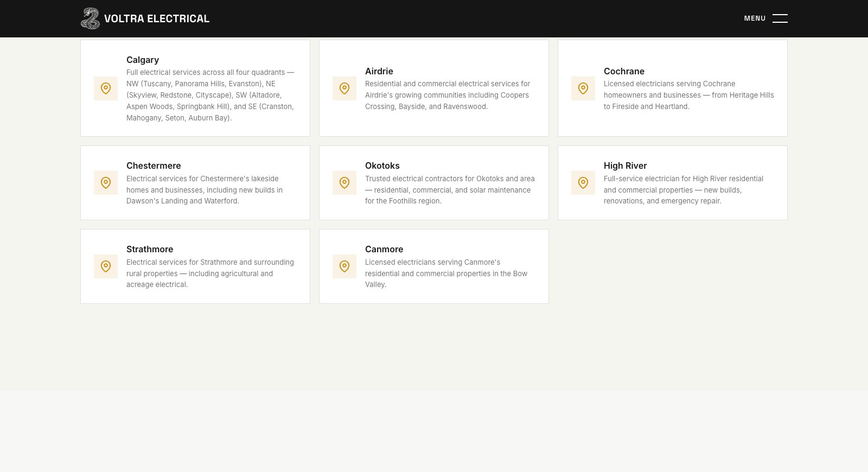The width and height of the screenshot is (868, 472).
Task: Open the hamburger menu icon
Action: [780, 18]
